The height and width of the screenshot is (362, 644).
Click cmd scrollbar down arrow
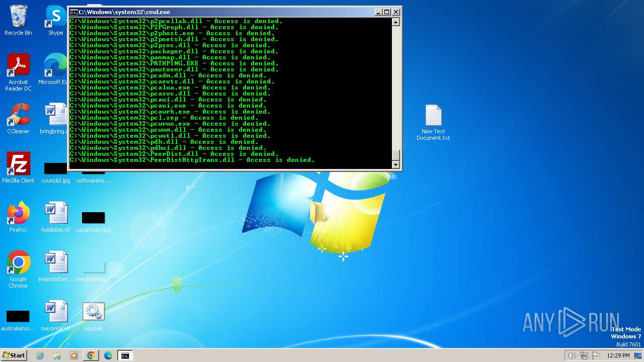[x=395, y=164]
